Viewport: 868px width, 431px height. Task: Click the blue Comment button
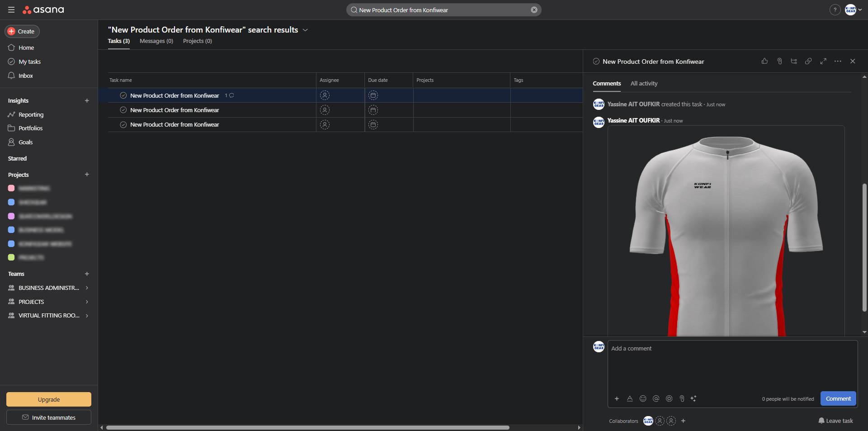point(838,398)
